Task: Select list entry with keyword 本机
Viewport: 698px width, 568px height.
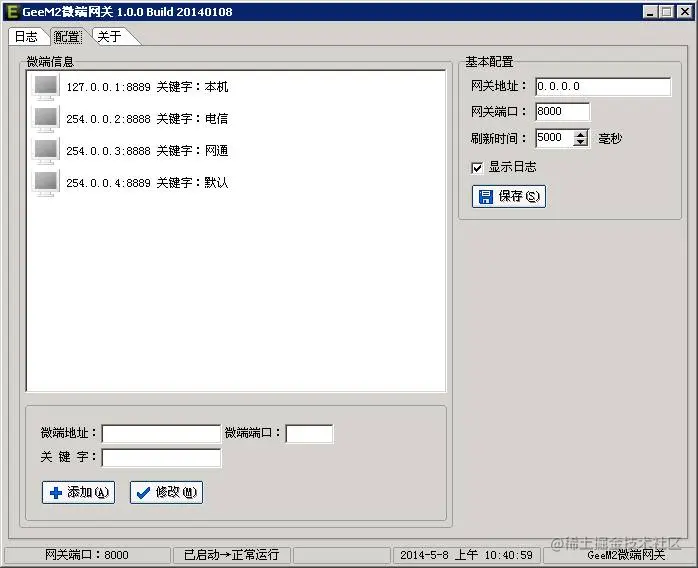Action: pos(147,87)
